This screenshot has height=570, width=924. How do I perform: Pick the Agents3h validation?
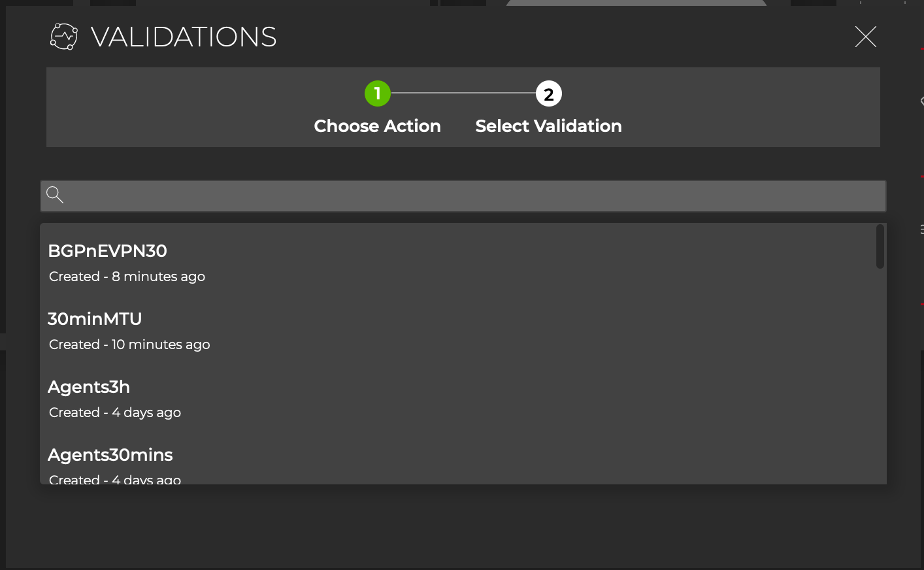coord(89,387)
